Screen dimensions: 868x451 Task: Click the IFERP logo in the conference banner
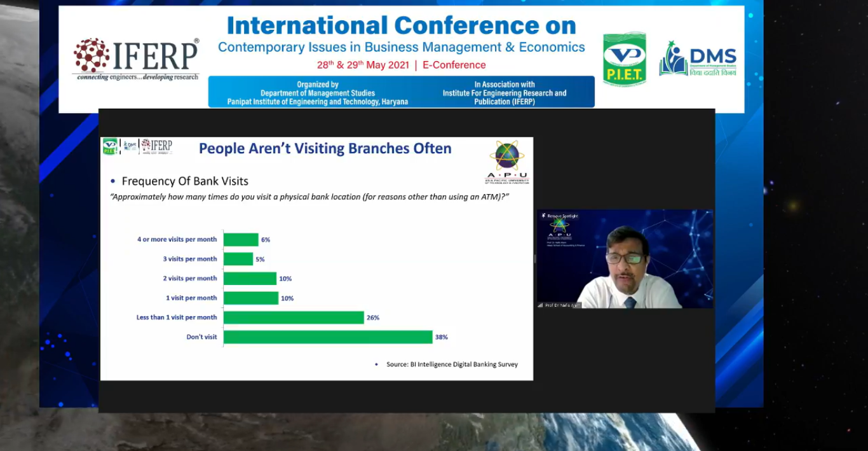[136, 59]
